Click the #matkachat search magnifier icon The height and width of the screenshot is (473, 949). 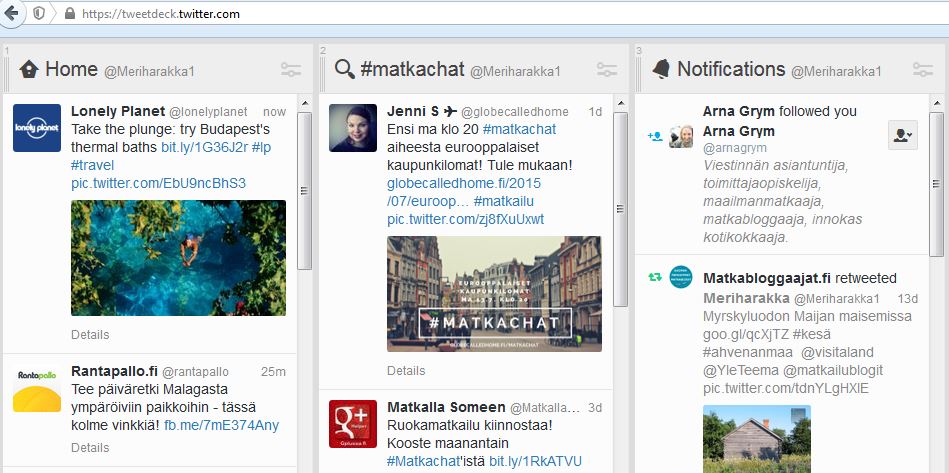point(345,70)
